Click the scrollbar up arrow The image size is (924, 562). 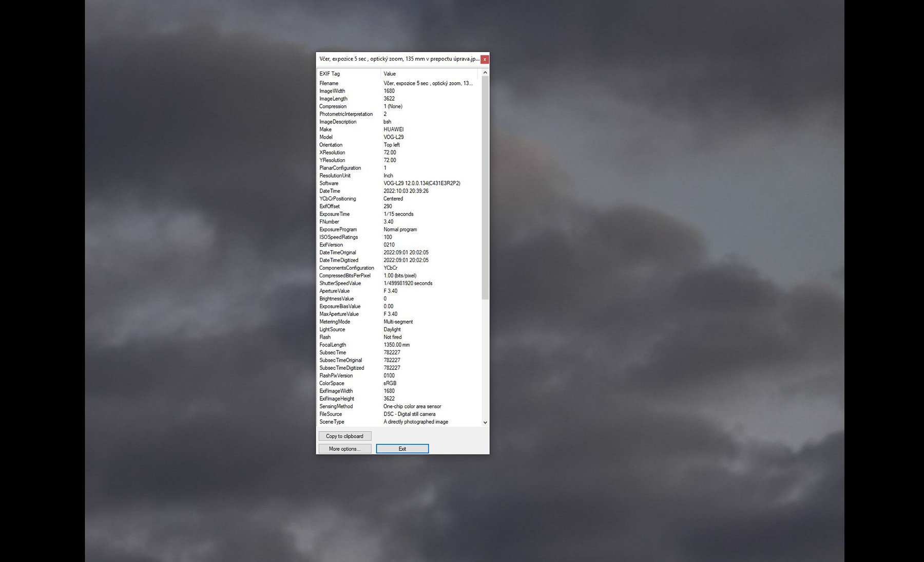pyautogui.click(x=485, y=73)
